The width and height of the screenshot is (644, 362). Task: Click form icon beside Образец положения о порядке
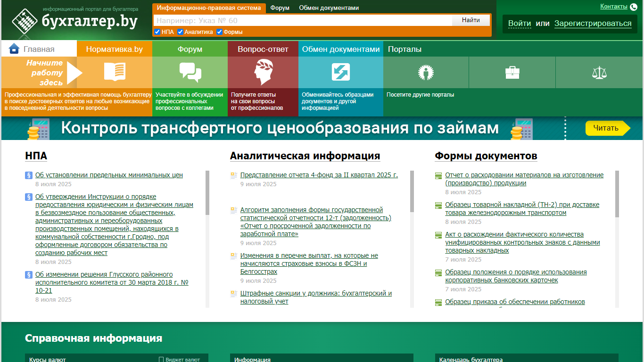point(438,273)
